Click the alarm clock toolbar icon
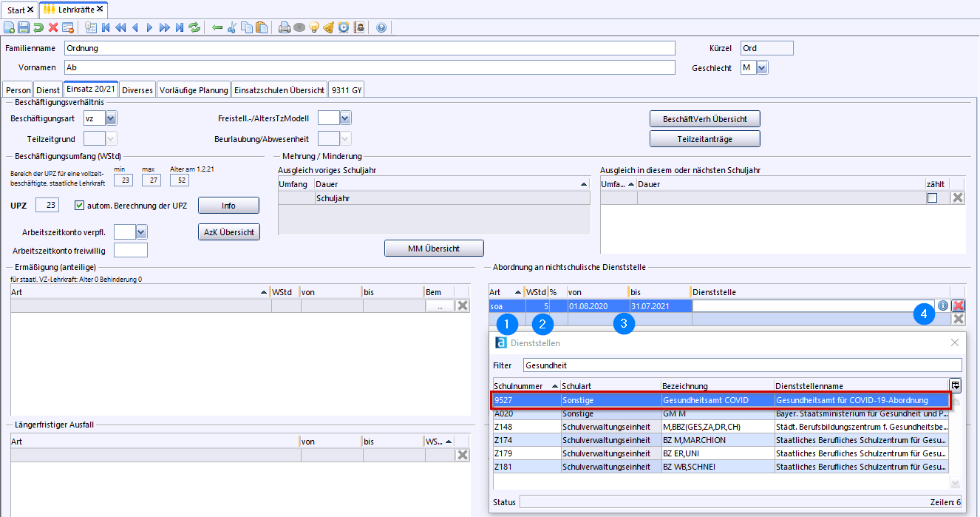The image size is (980, 517). 344,28
